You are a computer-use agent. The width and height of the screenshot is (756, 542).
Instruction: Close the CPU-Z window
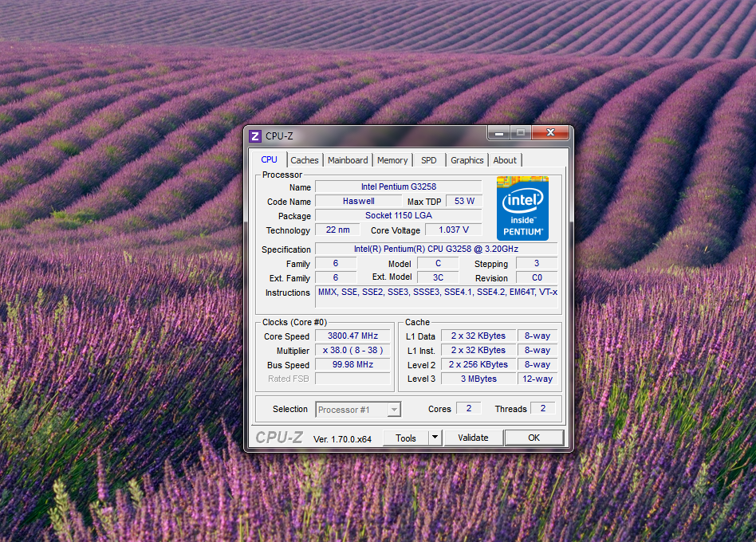(551, 133)
